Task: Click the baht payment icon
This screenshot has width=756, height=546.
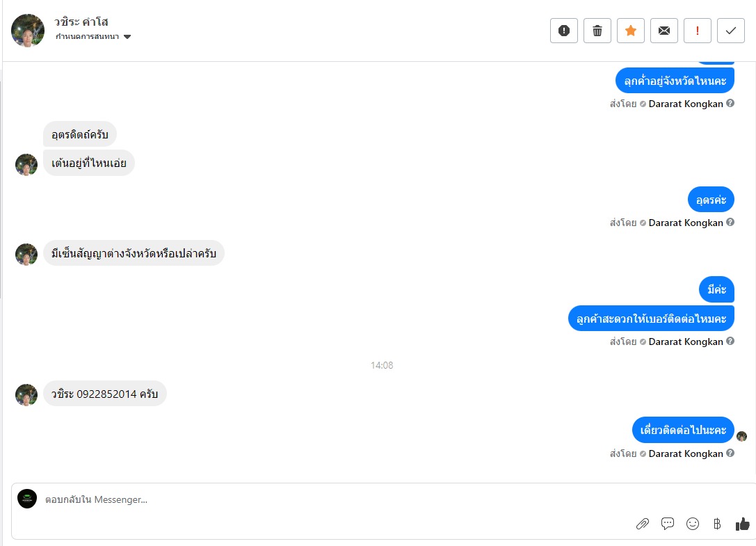Action: tap(717, 524)
